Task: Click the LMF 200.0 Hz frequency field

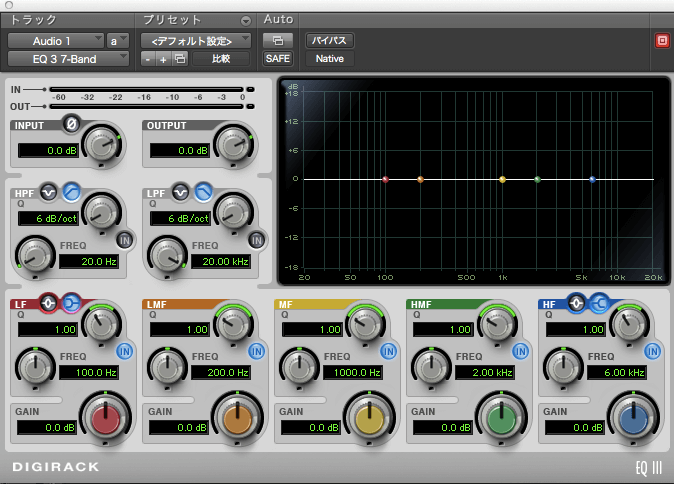Action: tap(221, 372)
